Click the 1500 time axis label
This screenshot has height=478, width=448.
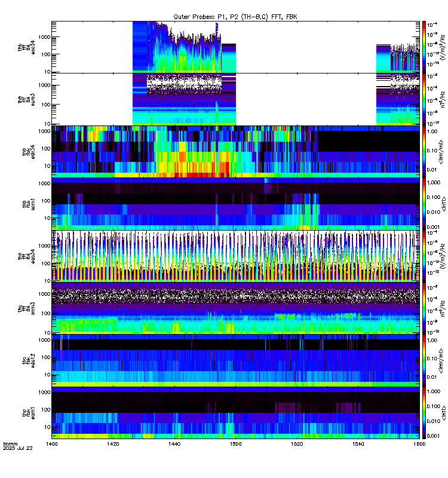[235, 444]
